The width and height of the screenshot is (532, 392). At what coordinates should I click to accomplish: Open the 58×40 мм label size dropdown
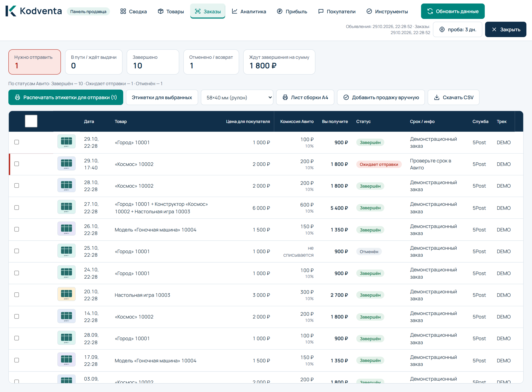click(x=237, y=97)
